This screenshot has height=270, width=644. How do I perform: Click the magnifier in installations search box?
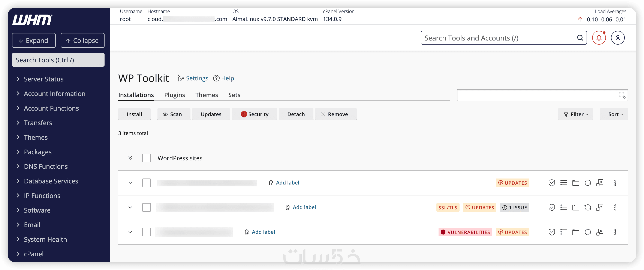pos(622,95)
